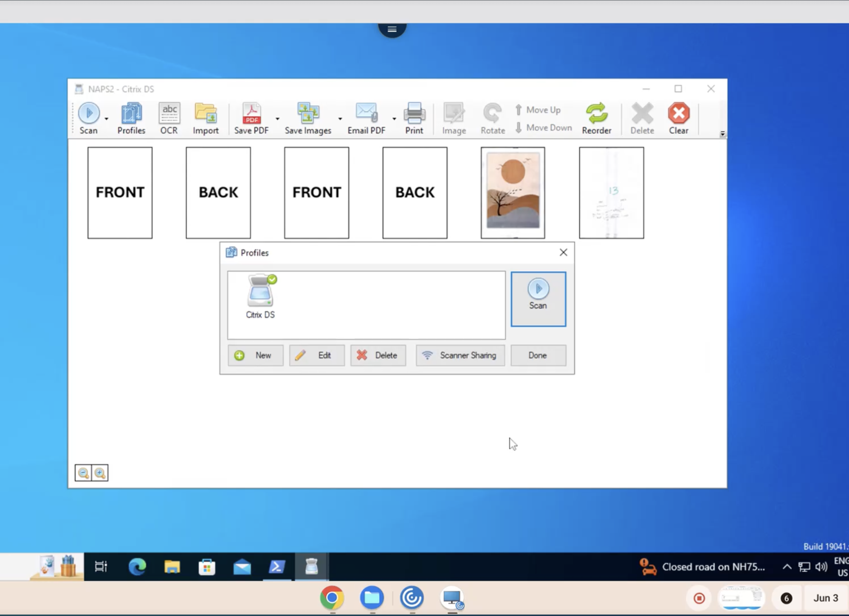The width and height of the screenshot is (849, 616).
Task: Open the Import tool
Action: (x=206, y=118)
